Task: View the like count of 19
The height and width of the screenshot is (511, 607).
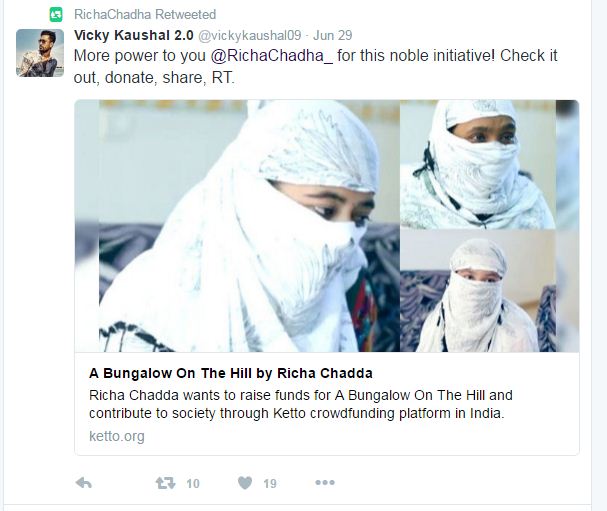Action: coord(270,483)
